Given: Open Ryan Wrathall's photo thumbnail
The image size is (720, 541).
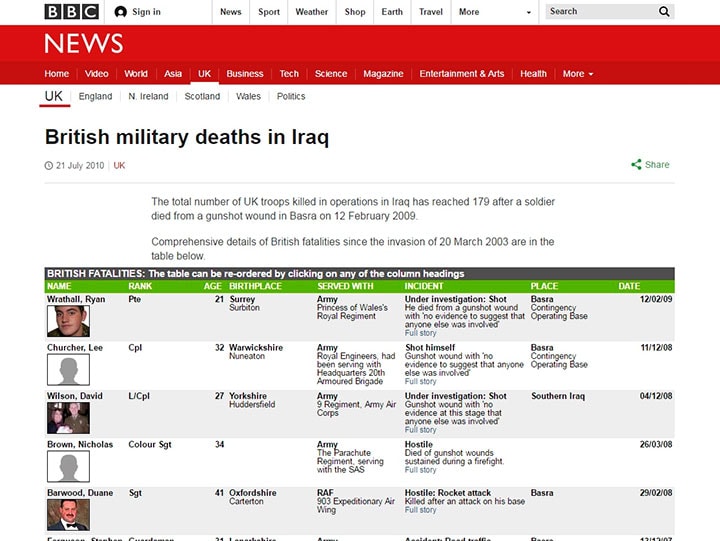Looking at the screenshot, I should pos(68,321).
